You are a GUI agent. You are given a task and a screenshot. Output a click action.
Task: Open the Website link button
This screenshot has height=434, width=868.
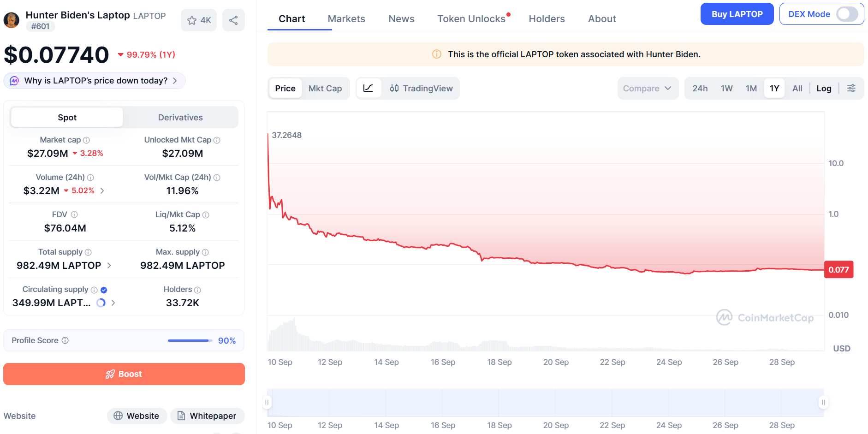coord(137,416)
